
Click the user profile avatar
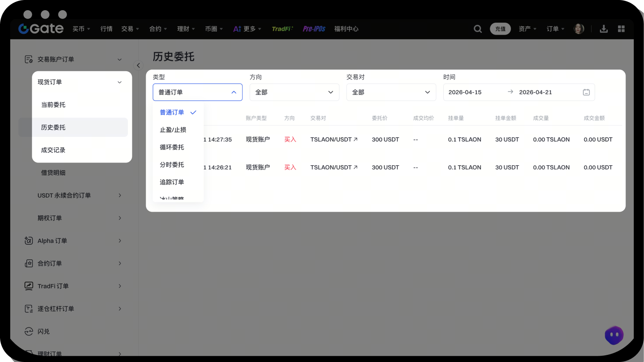click(x=579, y=29)
